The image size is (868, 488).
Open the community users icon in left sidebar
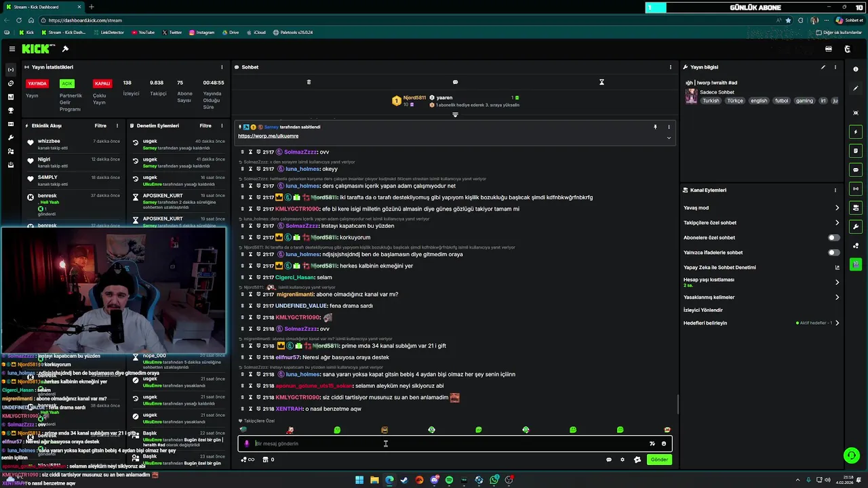(x=11, y=151)
